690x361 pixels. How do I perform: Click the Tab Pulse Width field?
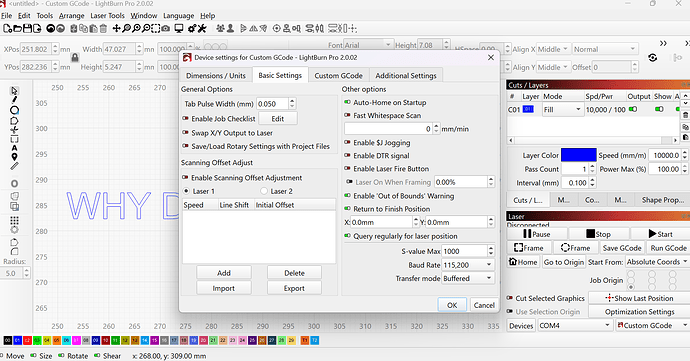272,104
